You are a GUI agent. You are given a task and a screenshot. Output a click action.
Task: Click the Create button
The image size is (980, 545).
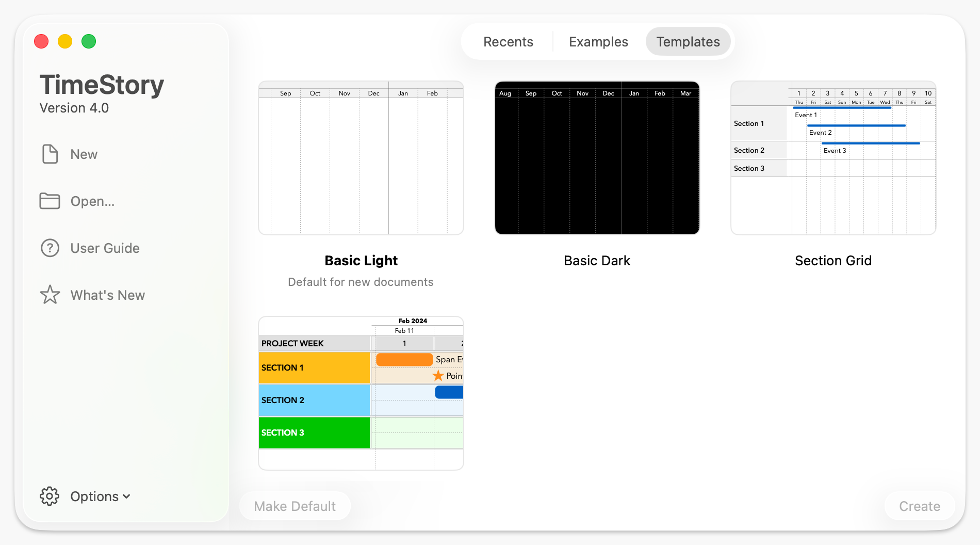[x=919, y=506]
